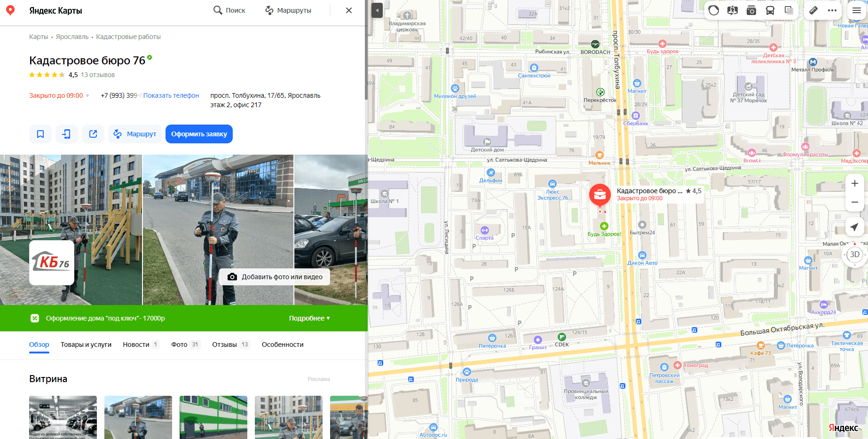Open the green building Витрина thumbnail
The width and height of the screenshot is (868, 439).
(213, 417)
